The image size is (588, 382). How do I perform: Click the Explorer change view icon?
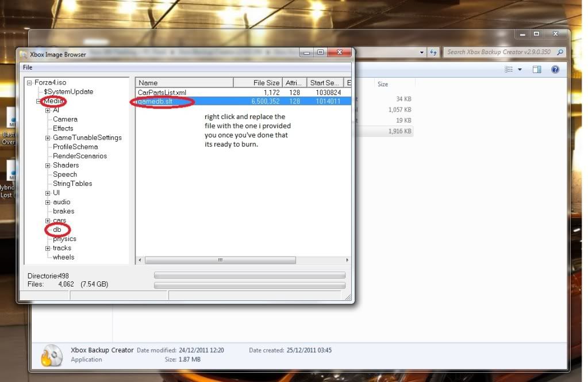(x=509, y=70)
